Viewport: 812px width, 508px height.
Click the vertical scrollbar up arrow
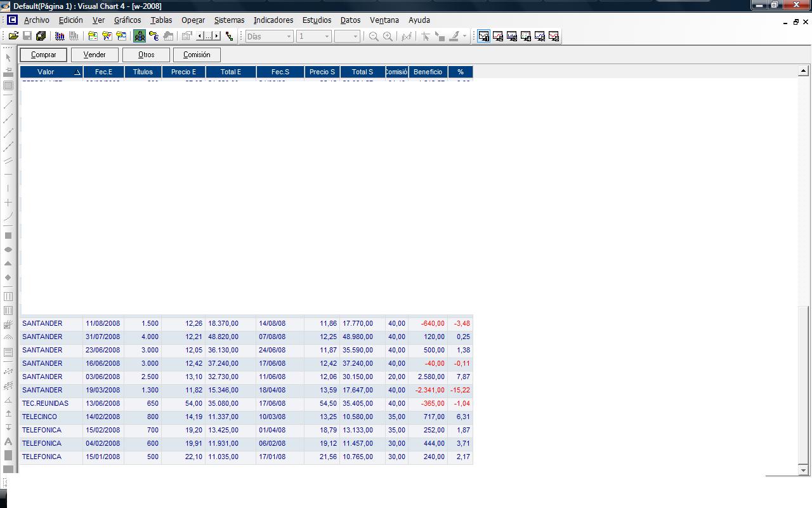click(x=803, y=71)
